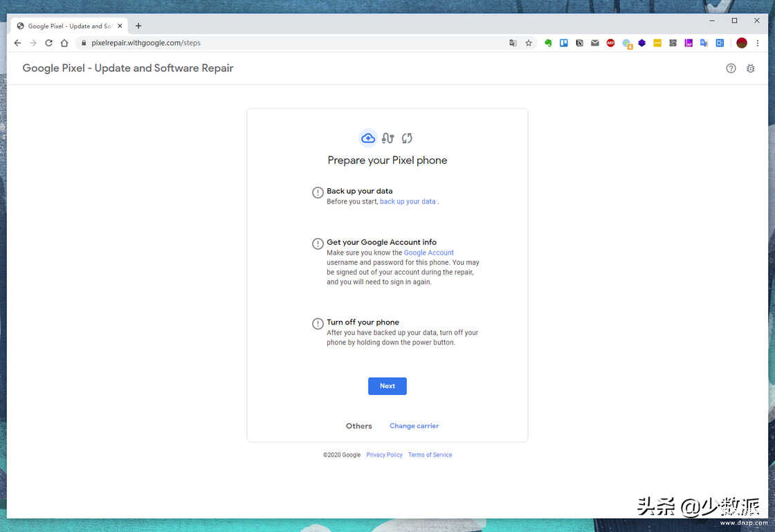
Task: Open the gray square extension
Action: (673, 43)
